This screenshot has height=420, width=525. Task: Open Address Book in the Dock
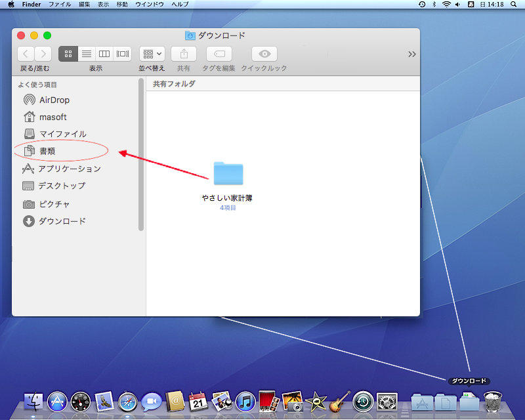[175, 401]
